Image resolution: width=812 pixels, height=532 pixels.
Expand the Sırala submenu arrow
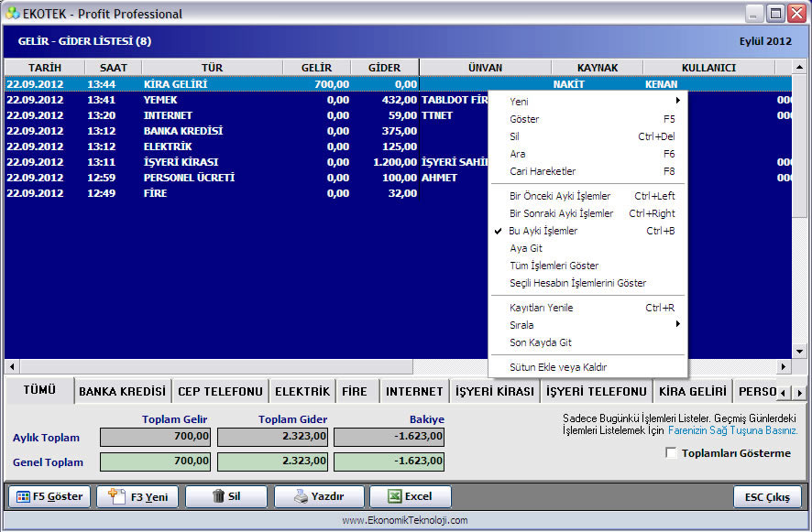coord(677,324)
